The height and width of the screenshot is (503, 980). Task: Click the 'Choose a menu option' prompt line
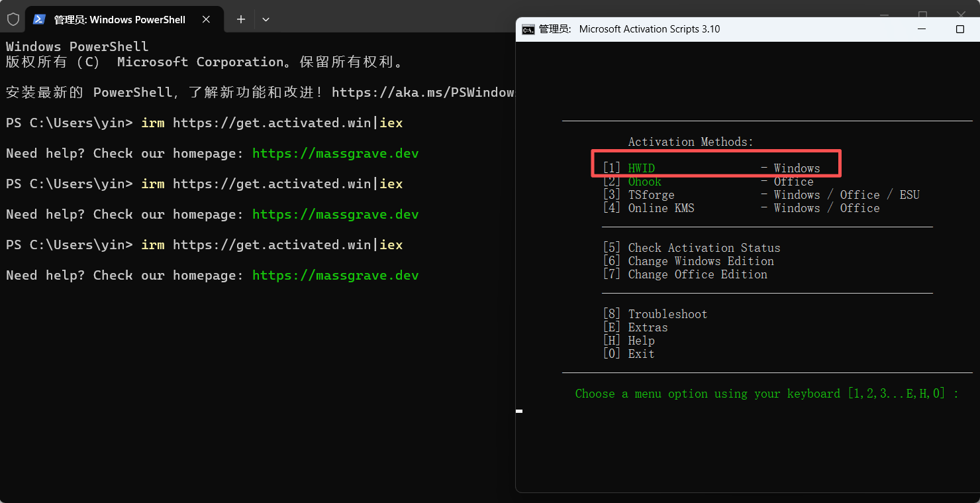(767, 394)
